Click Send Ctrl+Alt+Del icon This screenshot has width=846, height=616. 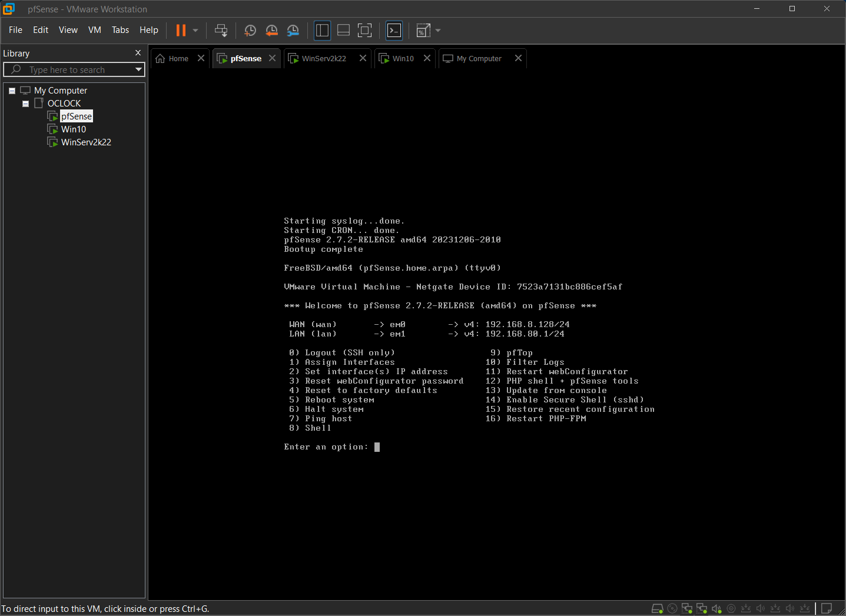(221, 31)
